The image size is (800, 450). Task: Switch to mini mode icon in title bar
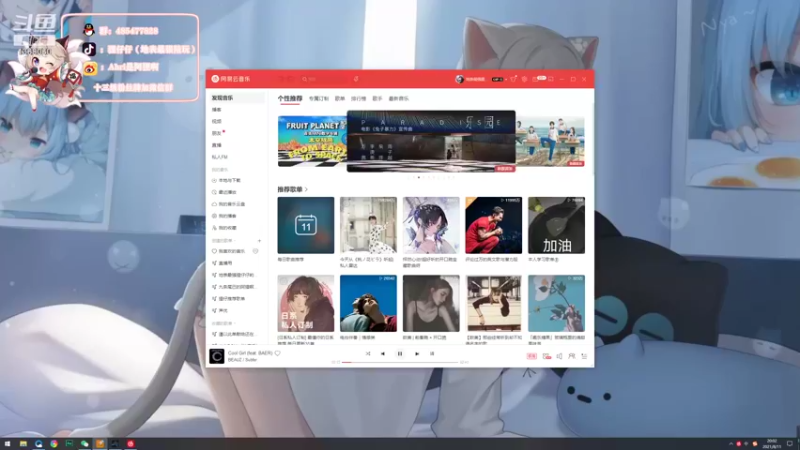click(551, 79)
